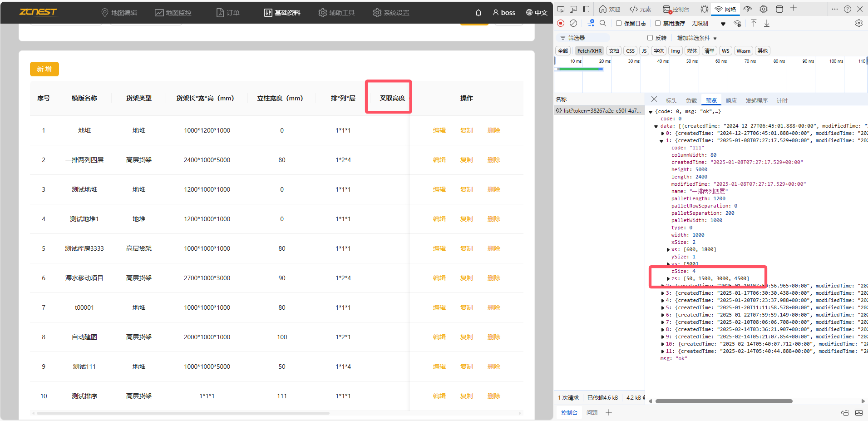The width and height of the screenshot is (868, 421).
Task: Toggle DevTools sidebar dock icon
Action: tap(586, 9)
